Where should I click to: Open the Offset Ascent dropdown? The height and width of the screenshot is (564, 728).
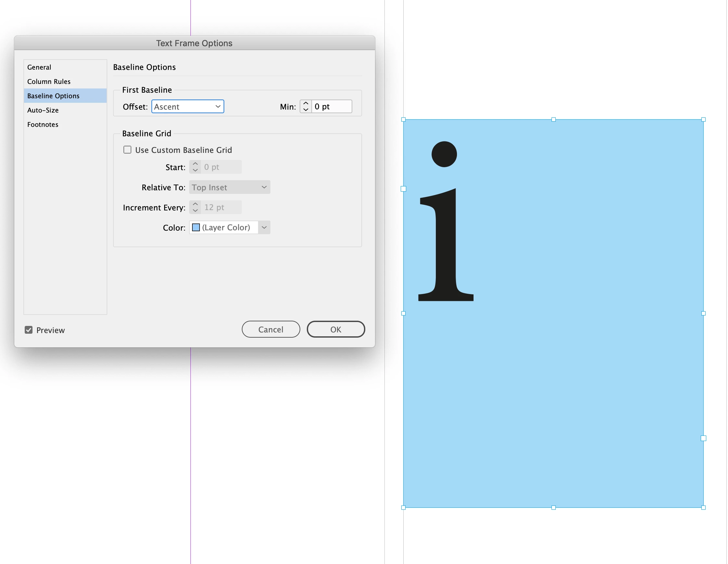[x=188, y=107]
